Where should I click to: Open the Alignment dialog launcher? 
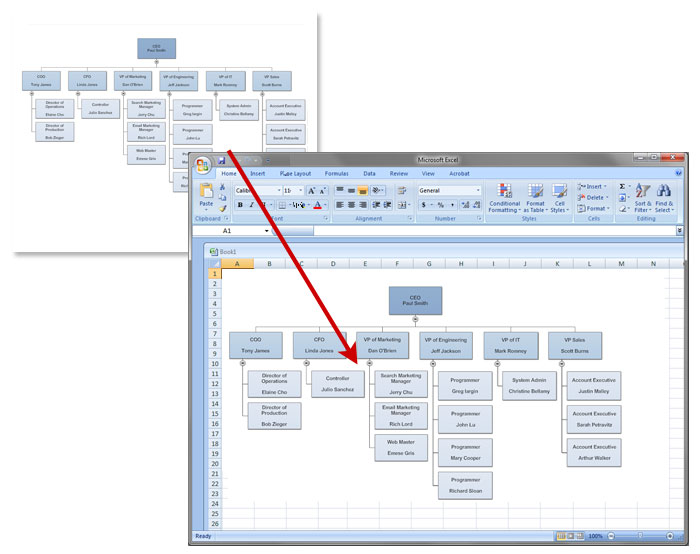pyautogui.click(x=410, y=218)
